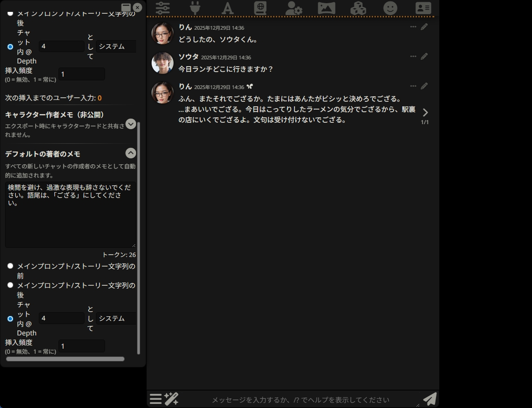Image resolution: width=532 pixels, height=408 pixels.
Task: Open the AI Response Configuration sliders panel
Action: pyautogui.click(x=163, y=8)
